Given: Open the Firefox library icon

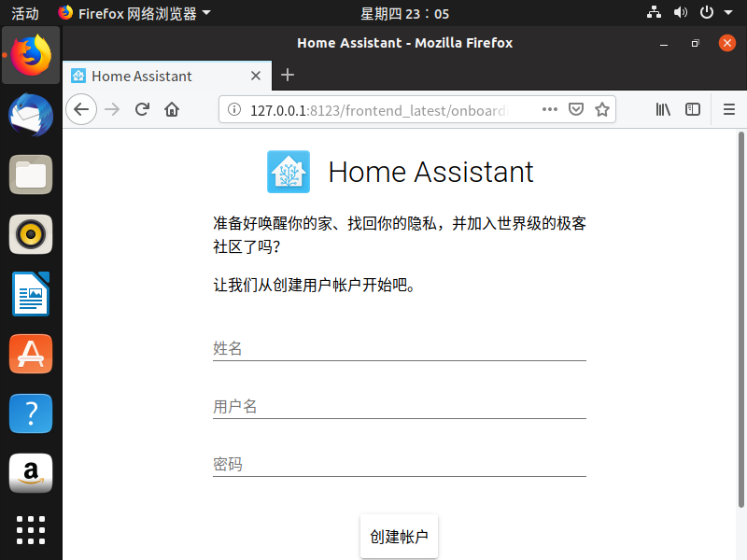Looking at the screenshot, I should [663, 109].
